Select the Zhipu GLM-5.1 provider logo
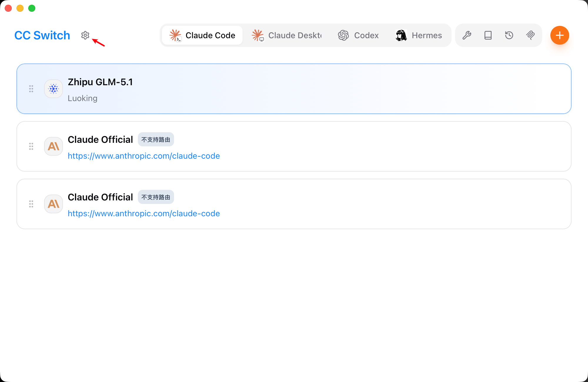588x382 pixels. click(x=54, y=89)
